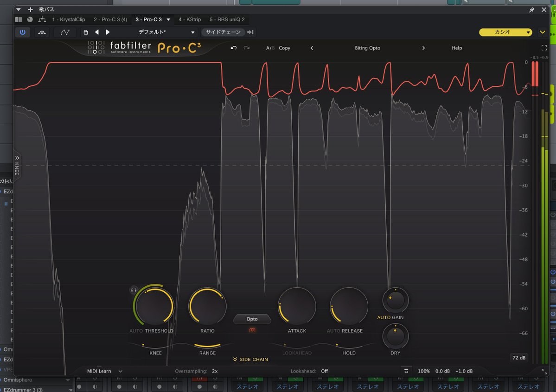
Task: Open the 3 - Pro-C 3 tab dropdown arrow
Action: (x=168, y=19)
